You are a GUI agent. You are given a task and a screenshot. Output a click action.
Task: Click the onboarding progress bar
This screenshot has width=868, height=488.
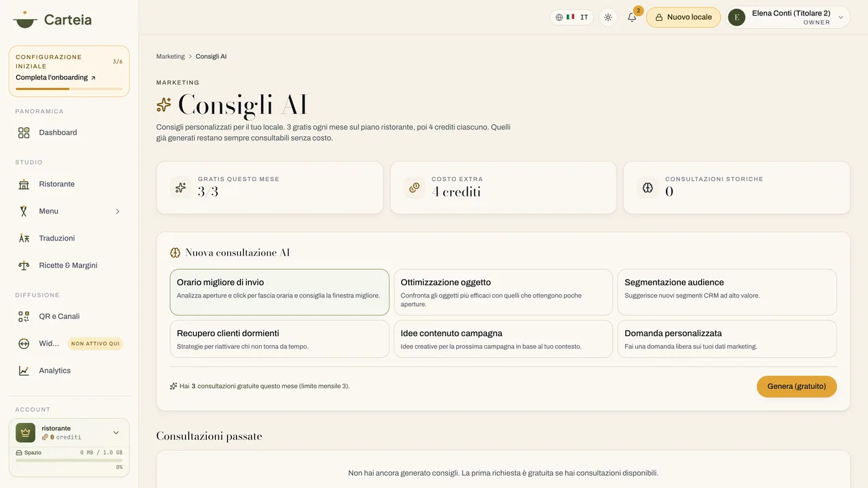(x=69, y=89)
